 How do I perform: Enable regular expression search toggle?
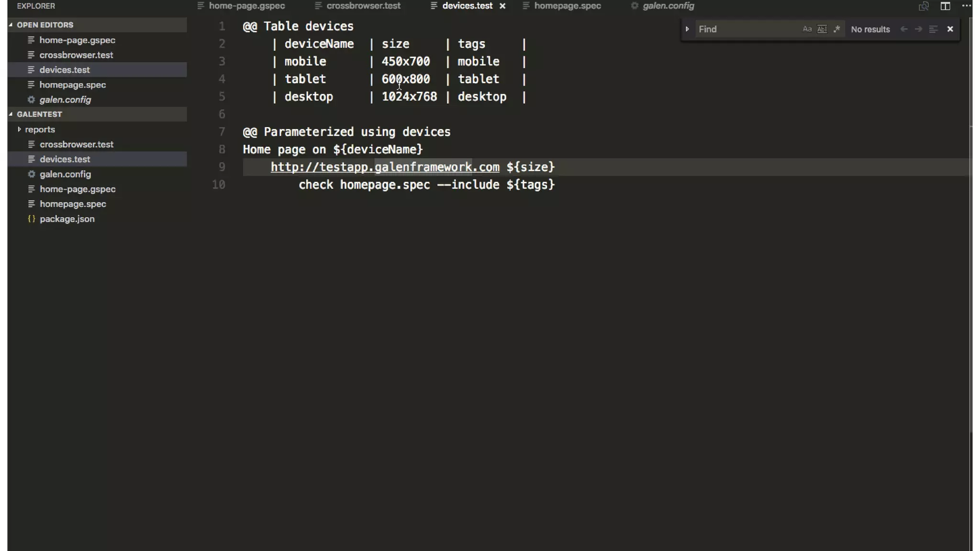point(836,29)
